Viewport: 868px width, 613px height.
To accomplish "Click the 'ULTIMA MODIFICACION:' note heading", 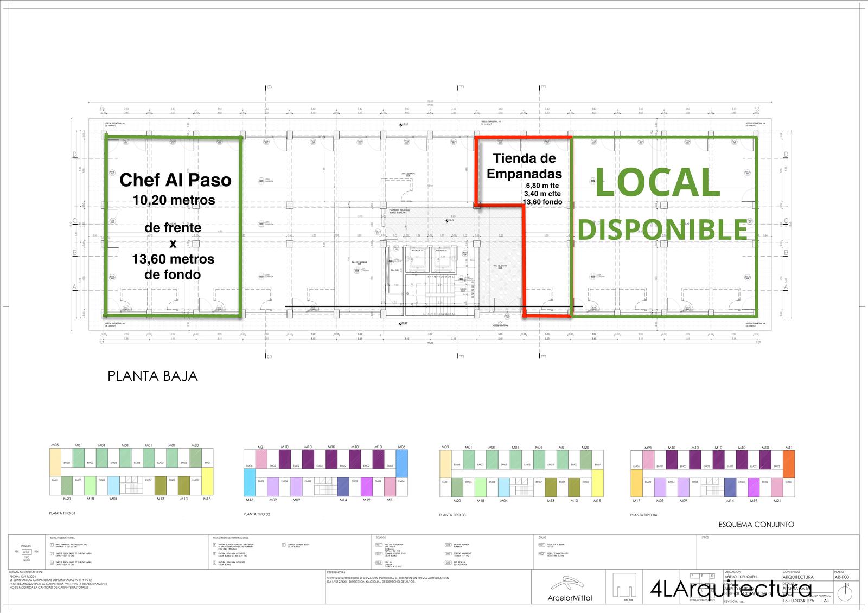I will tap(26, 572).
